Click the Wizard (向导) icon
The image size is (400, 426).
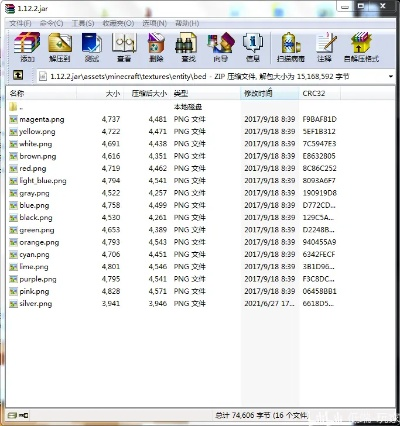[221, 43]
